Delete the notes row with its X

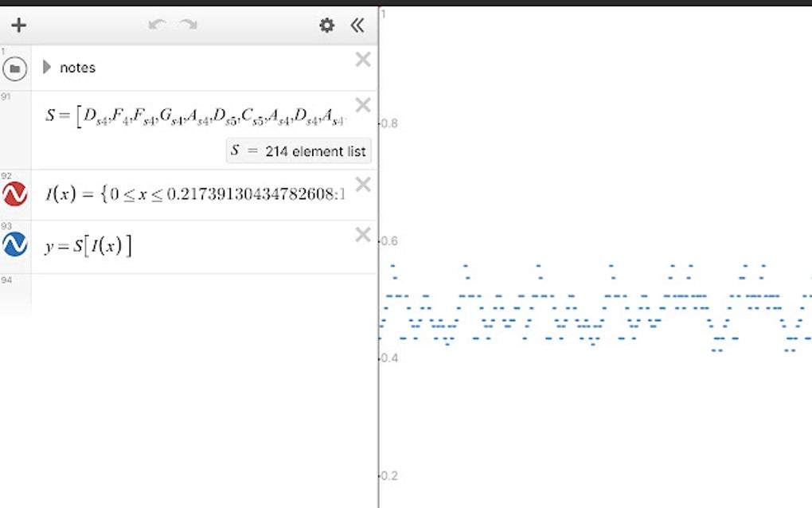point(363,59)
